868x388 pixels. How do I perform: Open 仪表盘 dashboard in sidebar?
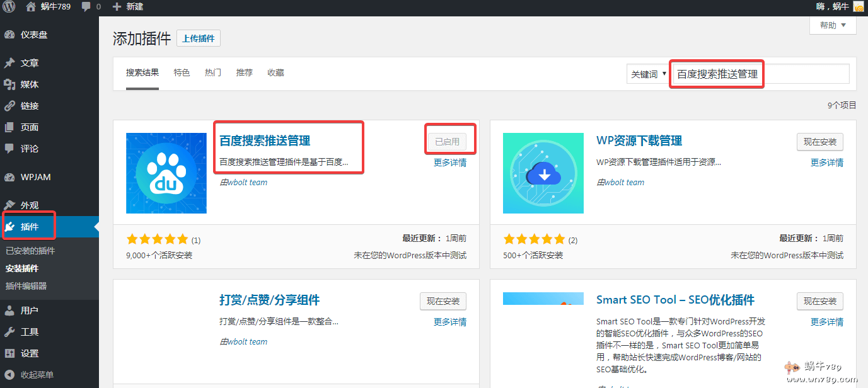coord(33,35)
